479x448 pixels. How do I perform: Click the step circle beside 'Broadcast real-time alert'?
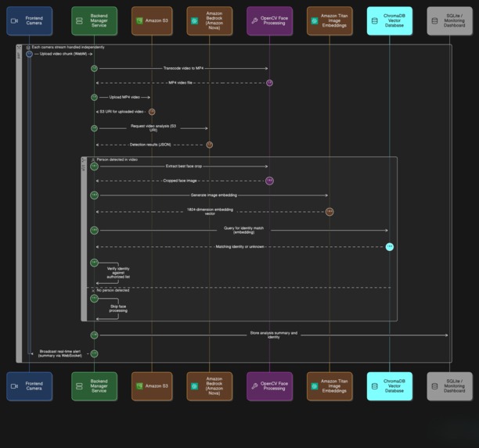(x=94, y=353)
